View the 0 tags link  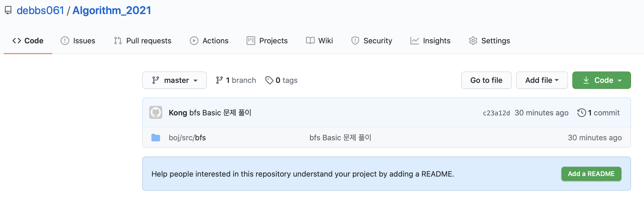(281, 80)
